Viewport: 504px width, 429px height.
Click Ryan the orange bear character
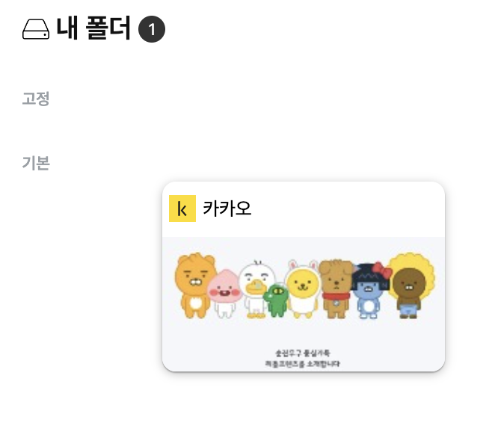point(194,286)
